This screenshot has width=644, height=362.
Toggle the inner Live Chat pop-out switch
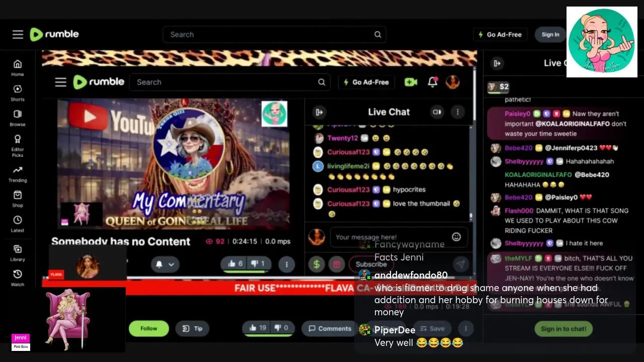[437, 112]
